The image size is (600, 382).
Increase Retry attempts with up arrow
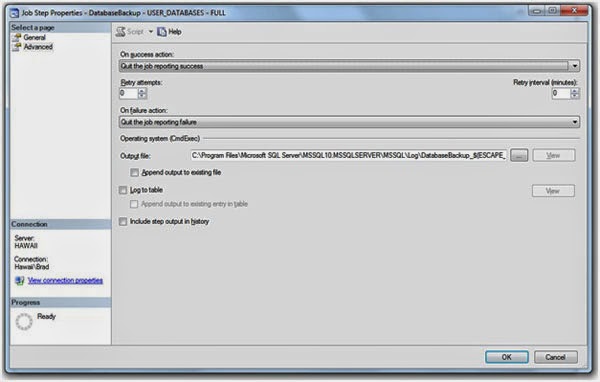[x=142, y=91]
